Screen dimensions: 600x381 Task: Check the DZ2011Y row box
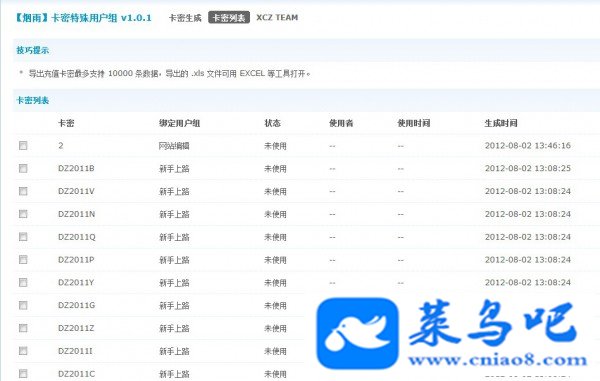[23, 282]
